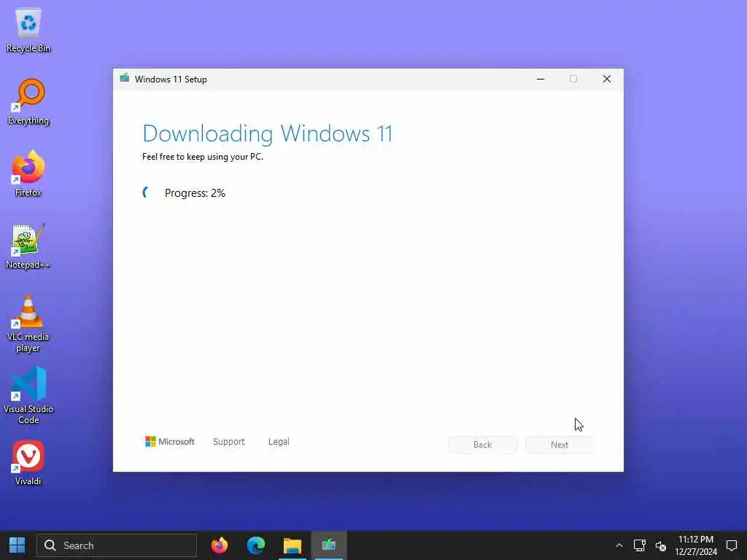Open Firefox from the taskbar
The image size is (747, 560).
[x=219, y=545]
